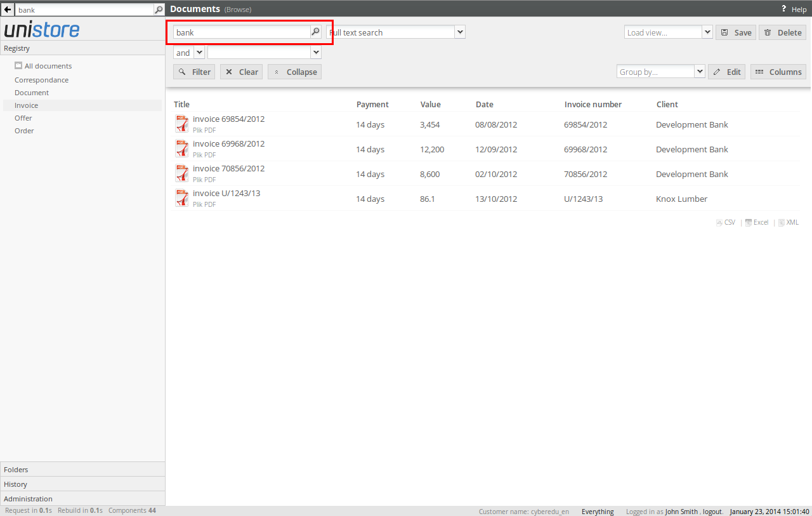Click magnifier icon in the filter search field
Viewport: 812px width, 516px height.
(x=315, y=32)
